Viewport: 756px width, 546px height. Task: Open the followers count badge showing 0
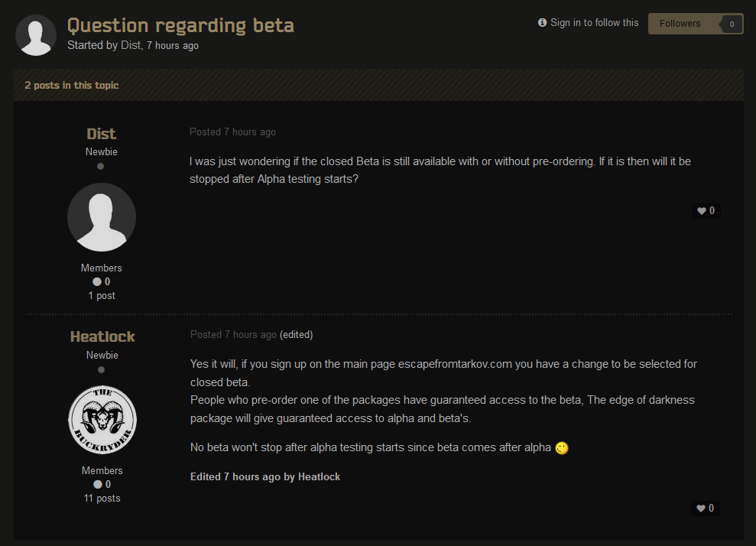pyautogui.click(x=732, y=24)
